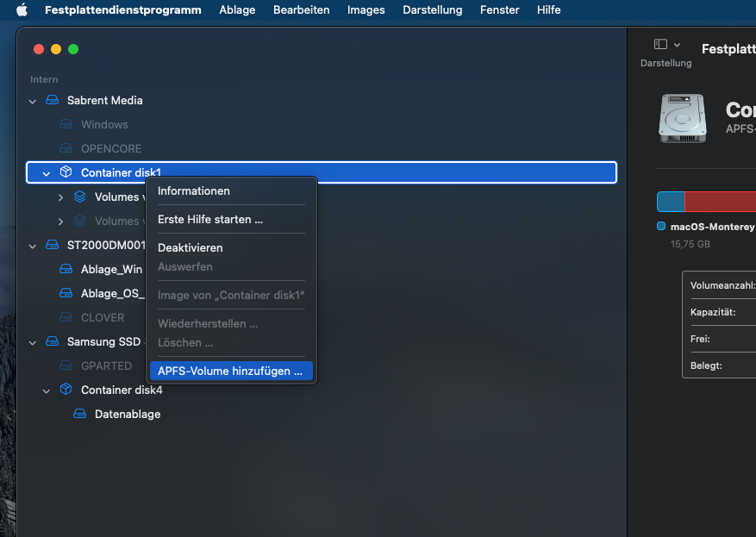Select the Ablage_Win volume
The image size is (756, 537).
[x=111, y=269]
